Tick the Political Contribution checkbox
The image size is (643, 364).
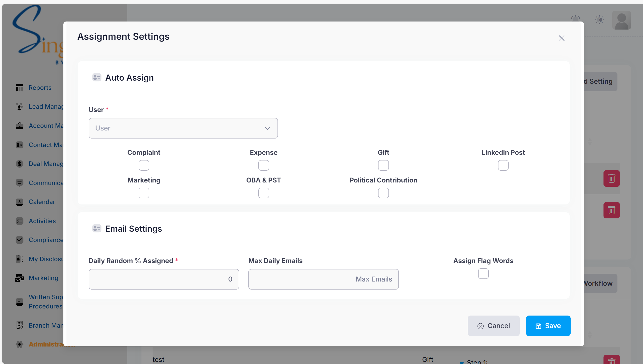tap(383, 193)
